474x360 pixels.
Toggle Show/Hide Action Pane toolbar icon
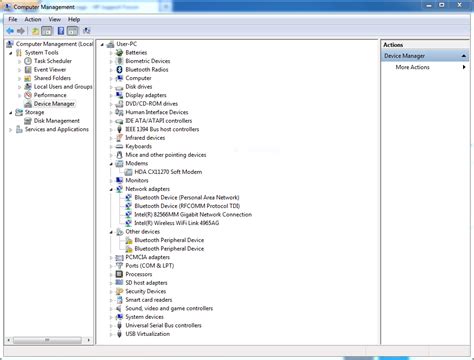click(72, 31)
